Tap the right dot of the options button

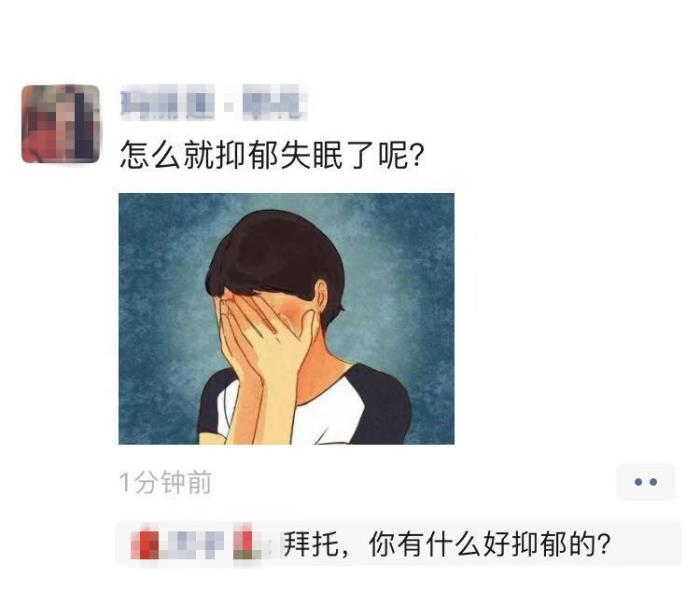[654, 482]
